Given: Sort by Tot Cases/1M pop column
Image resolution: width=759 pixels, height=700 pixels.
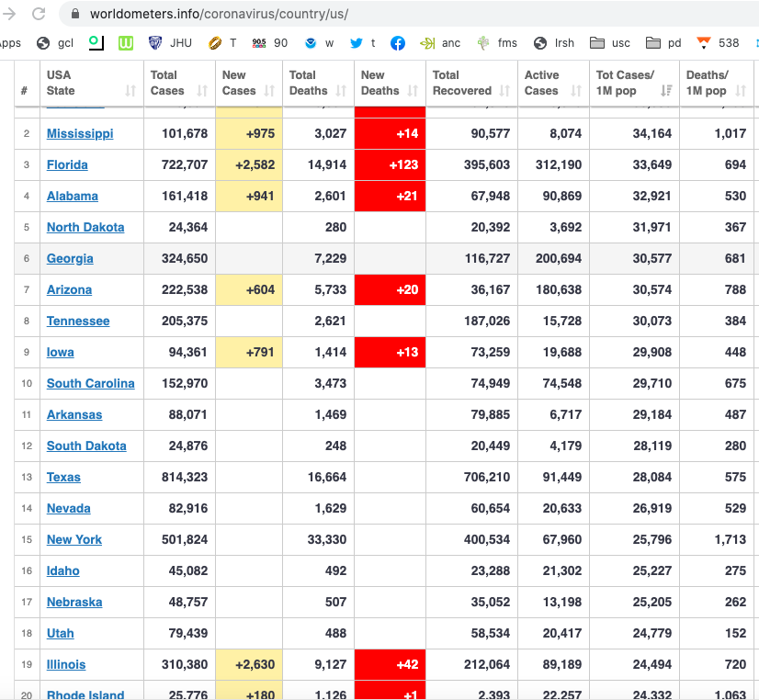Looking at the screenshot, I should [x=666, y=90].
